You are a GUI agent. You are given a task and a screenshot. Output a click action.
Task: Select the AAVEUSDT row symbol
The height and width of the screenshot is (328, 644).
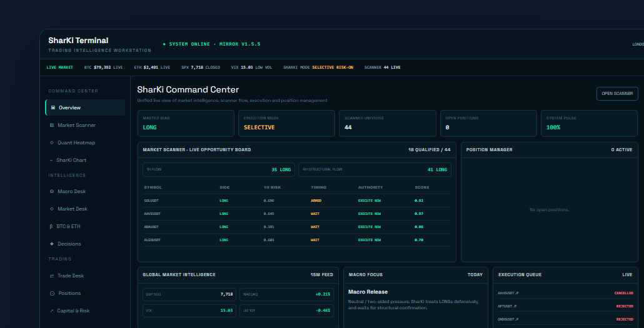pos(153,214)
